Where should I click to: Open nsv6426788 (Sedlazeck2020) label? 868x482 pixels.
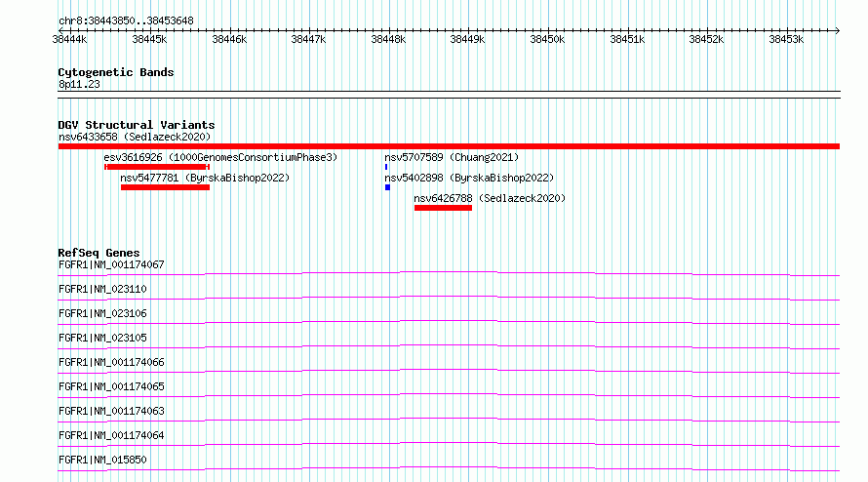[490, 198]
